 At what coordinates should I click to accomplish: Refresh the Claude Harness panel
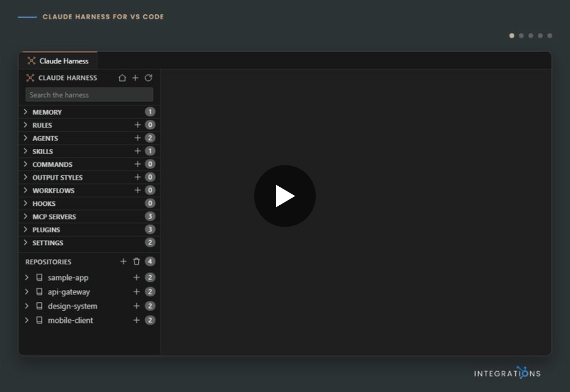(x=149, y=78)
